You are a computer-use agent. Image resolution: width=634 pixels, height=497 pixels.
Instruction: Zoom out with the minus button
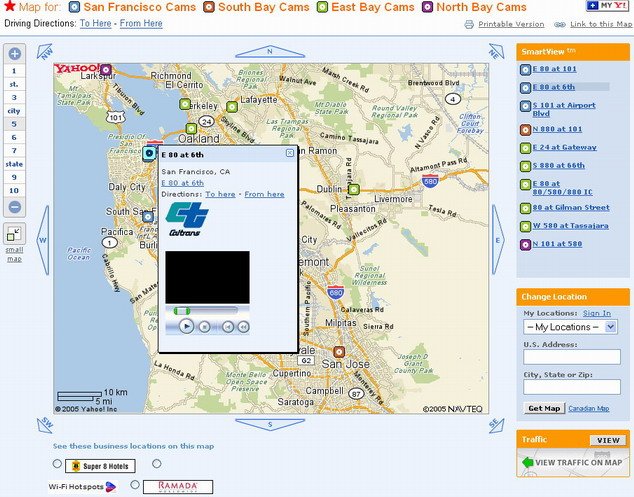(15, 207)
